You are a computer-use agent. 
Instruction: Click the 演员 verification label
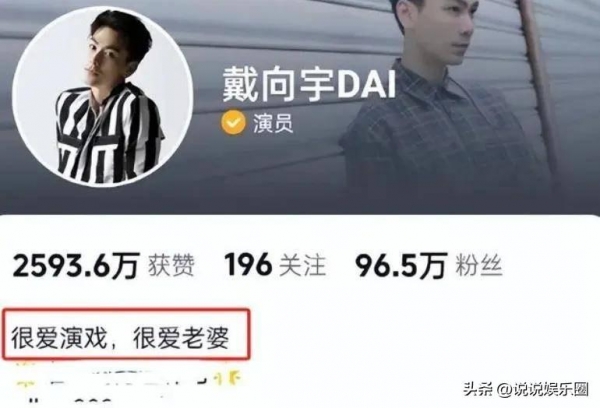click(x=273, y=123)
